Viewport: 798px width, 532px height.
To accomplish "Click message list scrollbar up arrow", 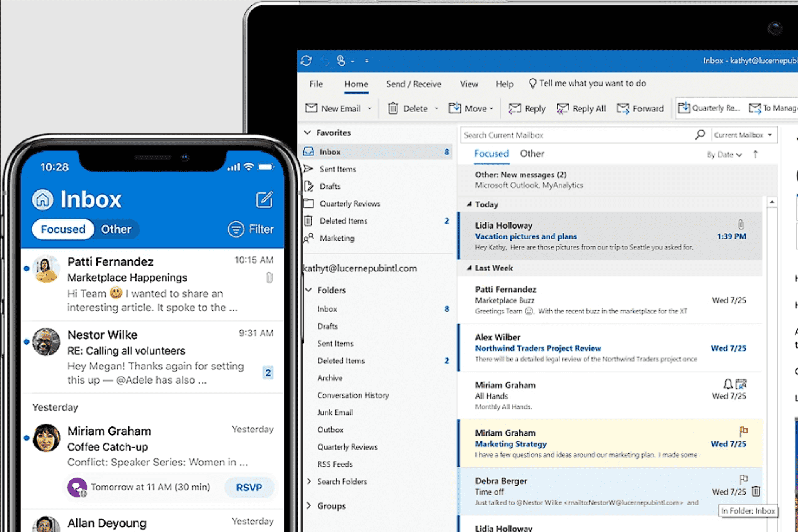I will pos(772,202).
